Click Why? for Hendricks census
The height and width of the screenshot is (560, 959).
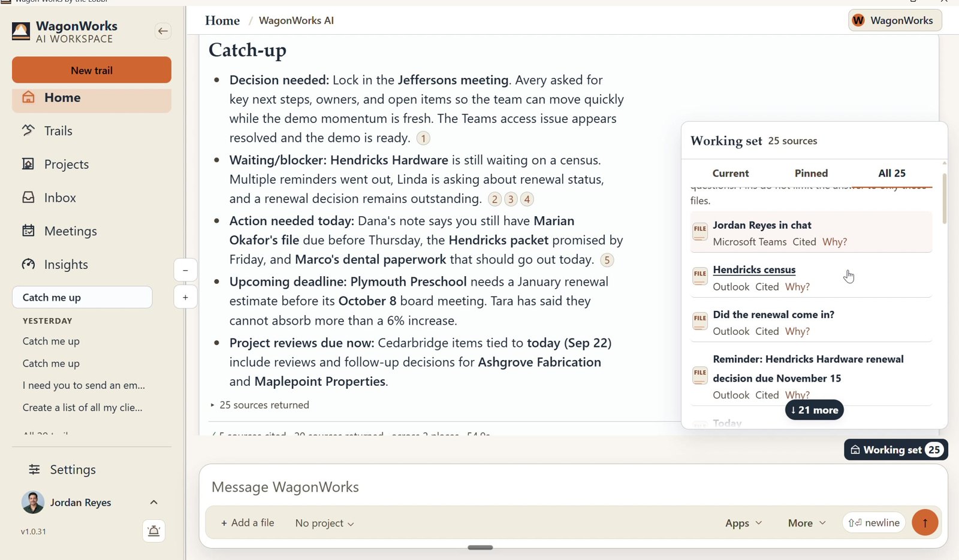[797, 287]
